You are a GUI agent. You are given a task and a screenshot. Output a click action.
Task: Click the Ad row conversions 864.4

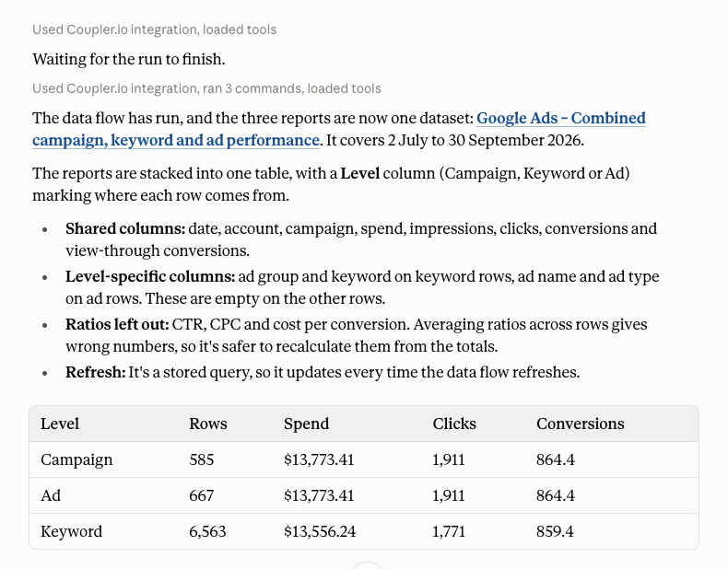pyautogui.click(x=556, y=495)
